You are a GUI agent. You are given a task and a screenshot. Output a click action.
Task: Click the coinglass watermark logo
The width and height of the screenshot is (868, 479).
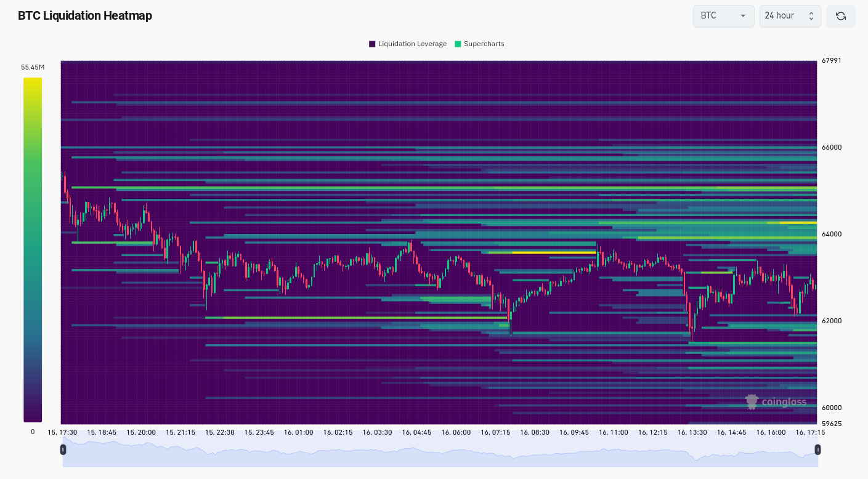tap(776, 402)
